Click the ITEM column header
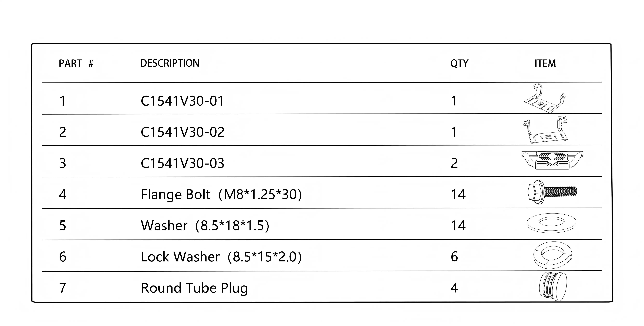This screenshot has height=326, width=644. (x=545, y=64)
